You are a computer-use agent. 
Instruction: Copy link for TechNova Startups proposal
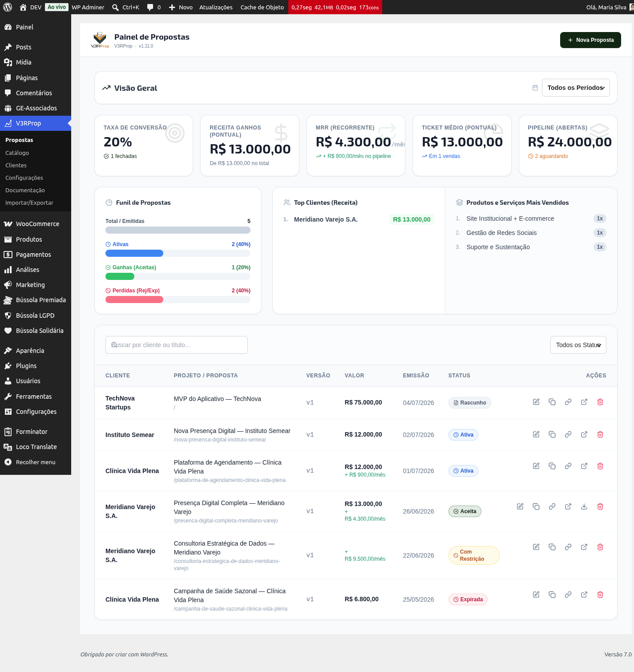568,402
